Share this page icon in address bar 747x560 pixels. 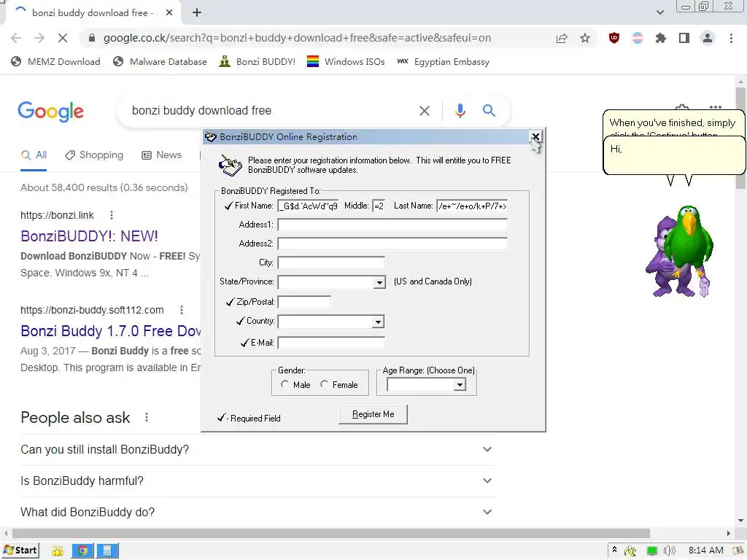click(562, 38)
